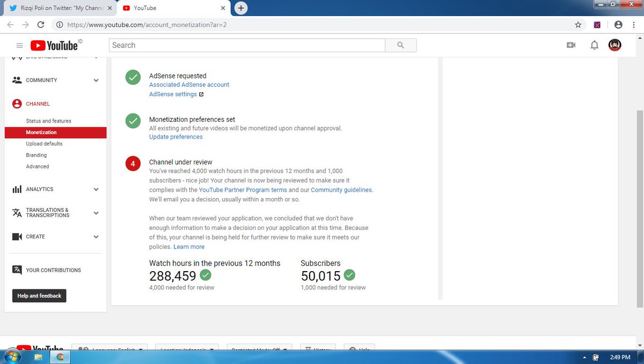The width and height of the screenshot is (644, 364).
Task: Open Advanced channel settings
Action: click(38, 166)
